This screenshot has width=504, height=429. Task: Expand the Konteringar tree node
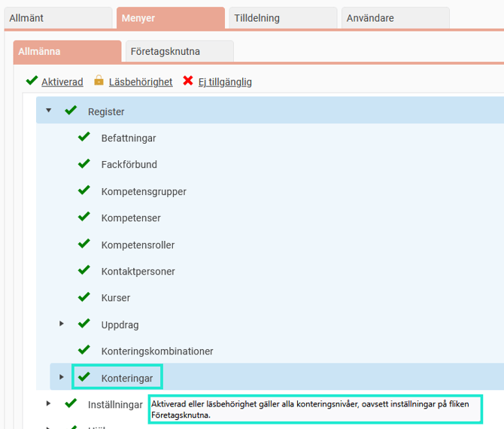(62, 376)
